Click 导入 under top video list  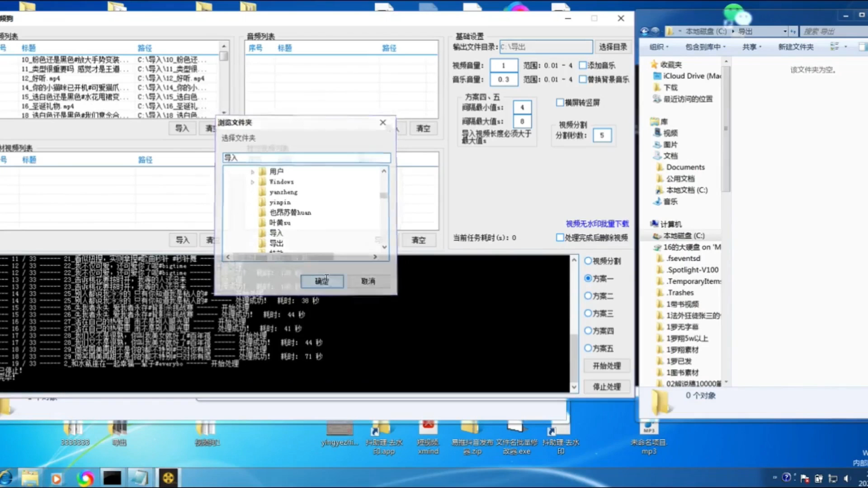tap(182, 128)
